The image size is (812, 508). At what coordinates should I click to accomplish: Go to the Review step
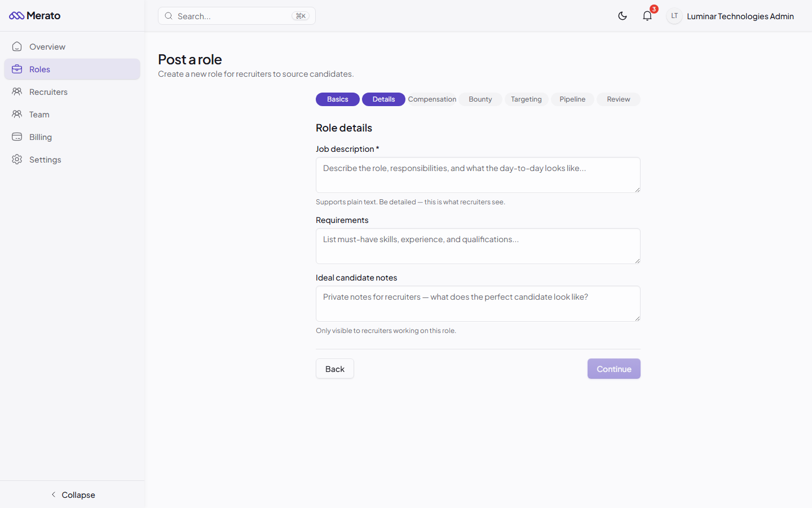pyautogui.click(x=618, y=99)
